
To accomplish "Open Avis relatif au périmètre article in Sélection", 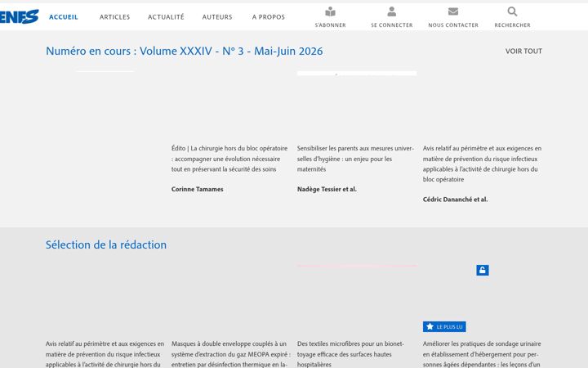I will [105, 354].
